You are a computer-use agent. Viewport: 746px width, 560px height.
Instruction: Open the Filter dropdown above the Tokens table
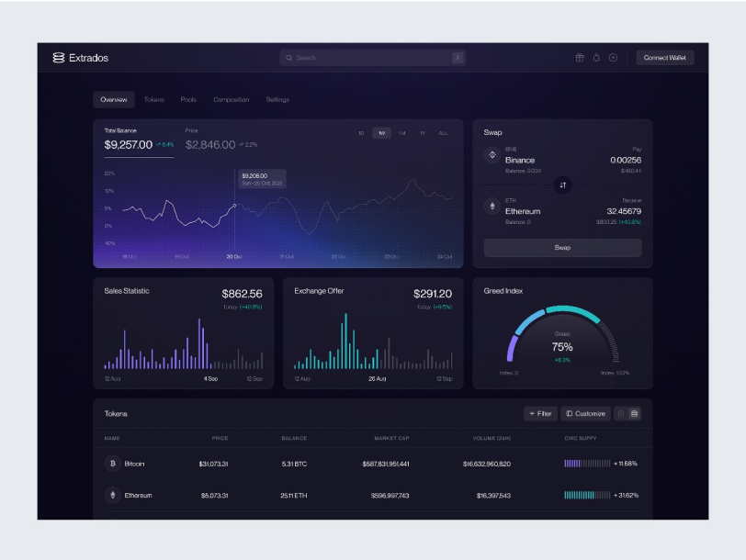coord(541,413)
